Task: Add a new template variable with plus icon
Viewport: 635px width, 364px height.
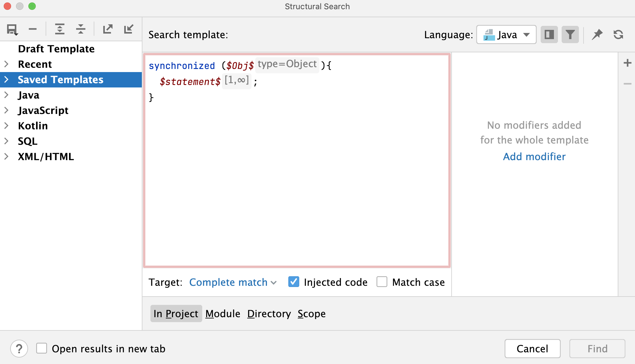Action: click(x=627, y=63)
